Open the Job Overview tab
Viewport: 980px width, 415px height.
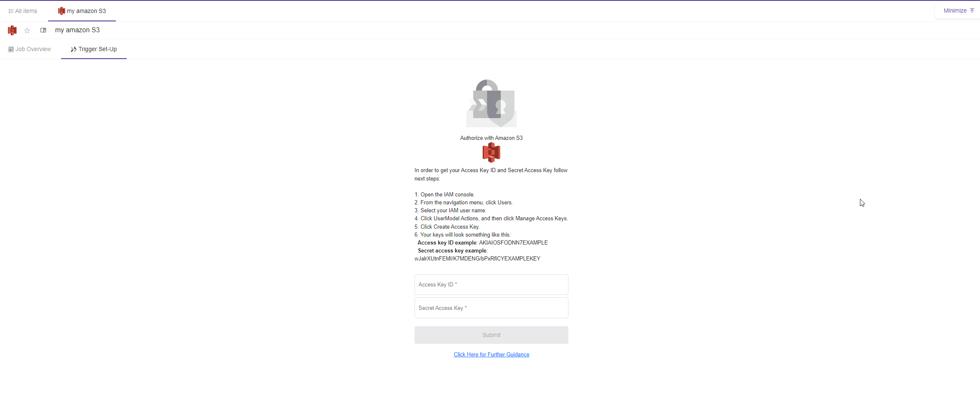(x=30, y=49)
